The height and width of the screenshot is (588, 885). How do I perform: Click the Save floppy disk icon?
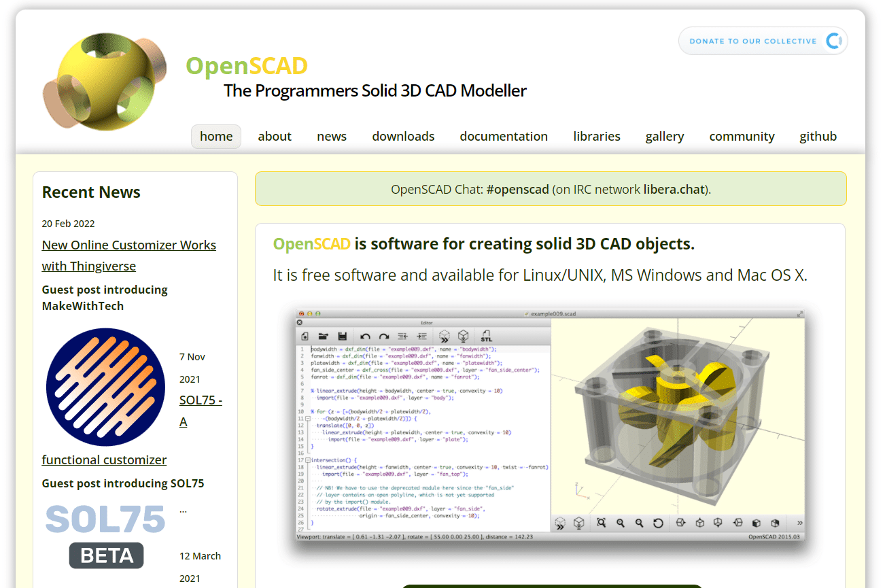[343, 336]
